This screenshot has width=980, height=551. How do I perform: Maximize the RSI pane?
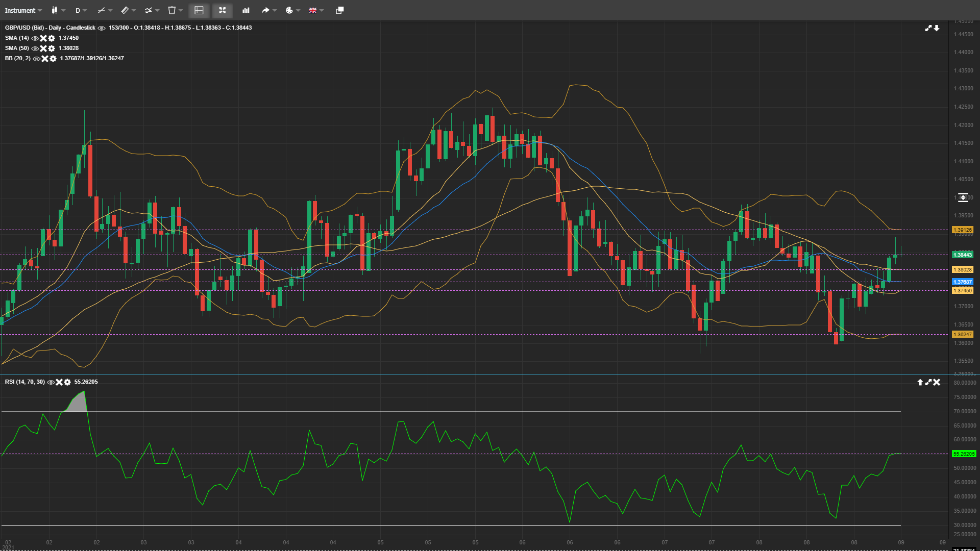[928, 382]
